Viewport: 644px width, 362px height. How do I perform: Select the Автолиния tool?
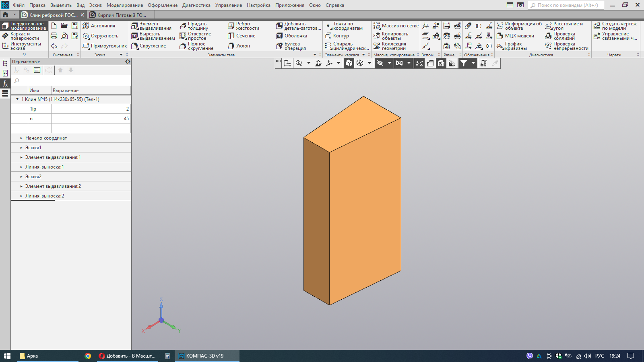click(x=99, y=26)
